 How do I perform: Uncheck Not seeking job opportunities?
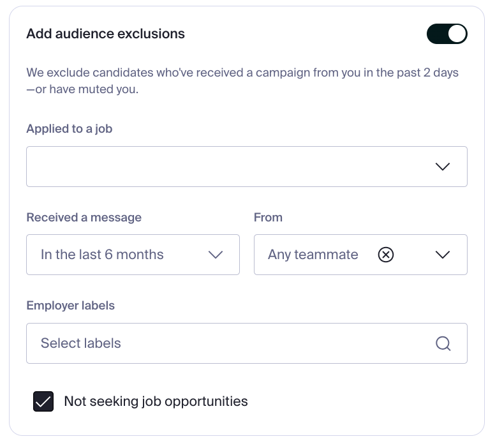pos(43,401)
